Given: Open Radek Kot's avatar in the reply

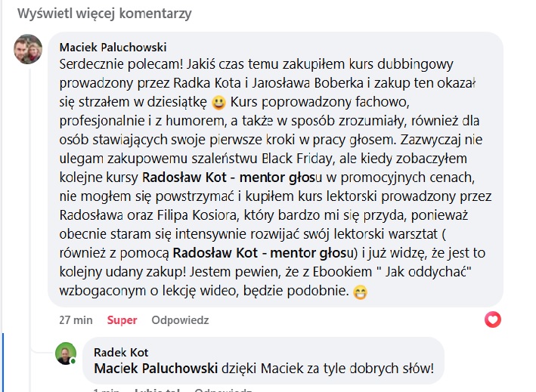Looking at the screenshot, I should pos(67,353).
